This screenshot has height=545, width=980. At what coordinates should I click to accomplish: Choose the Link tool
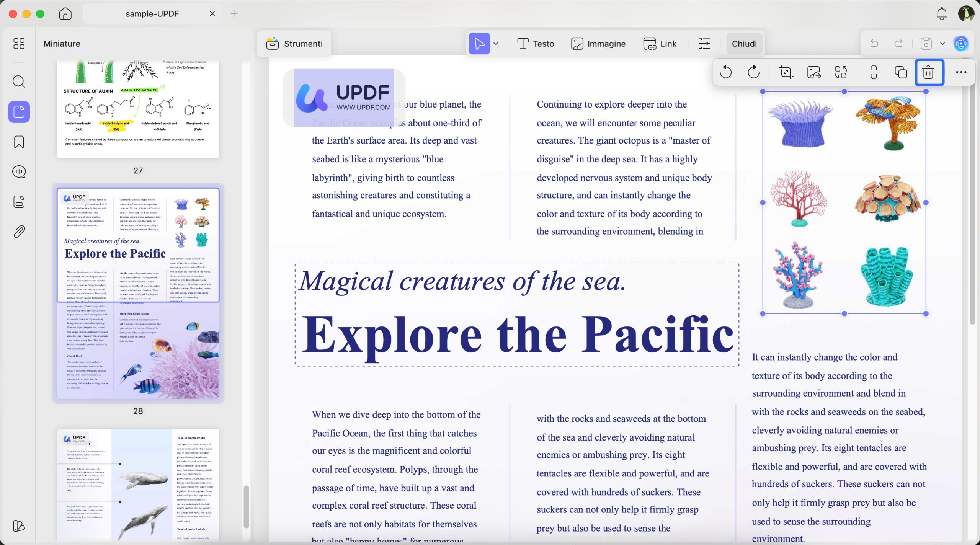click(660, 44)
